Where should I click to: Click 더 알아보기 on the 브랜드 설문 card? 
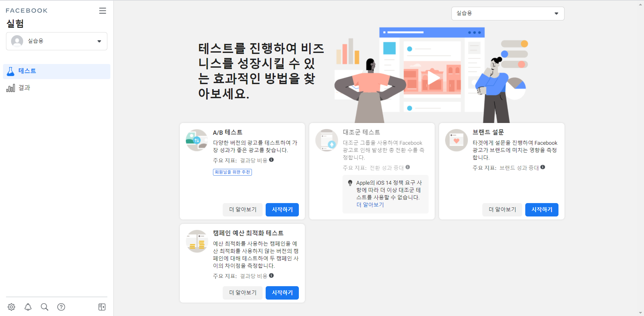(x=502, y=210)
